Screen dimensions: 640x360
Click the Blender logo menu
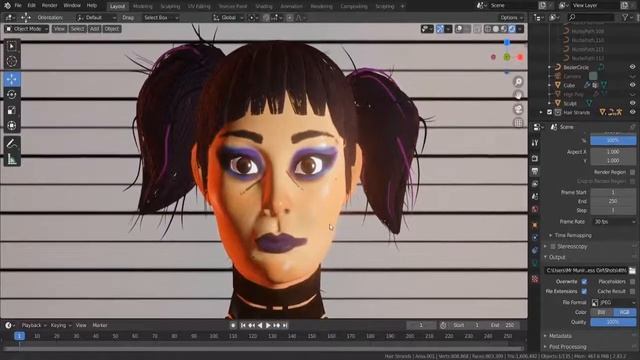coord(7,6)
